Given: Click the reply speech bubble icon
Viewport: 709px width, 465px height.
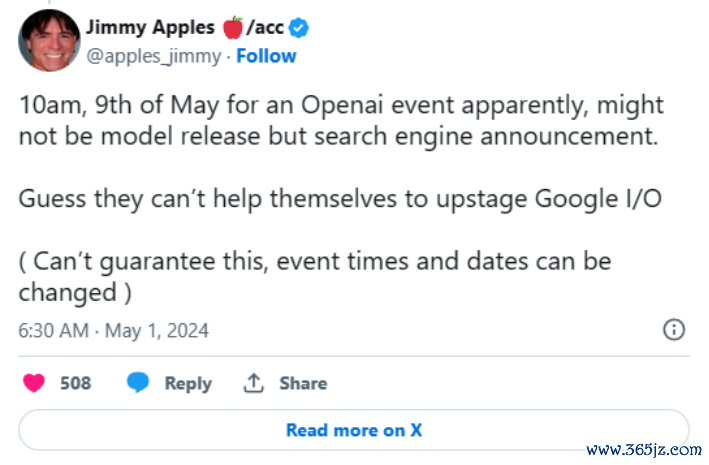Looking at the screenshot, I should click(x=139, y=383).
